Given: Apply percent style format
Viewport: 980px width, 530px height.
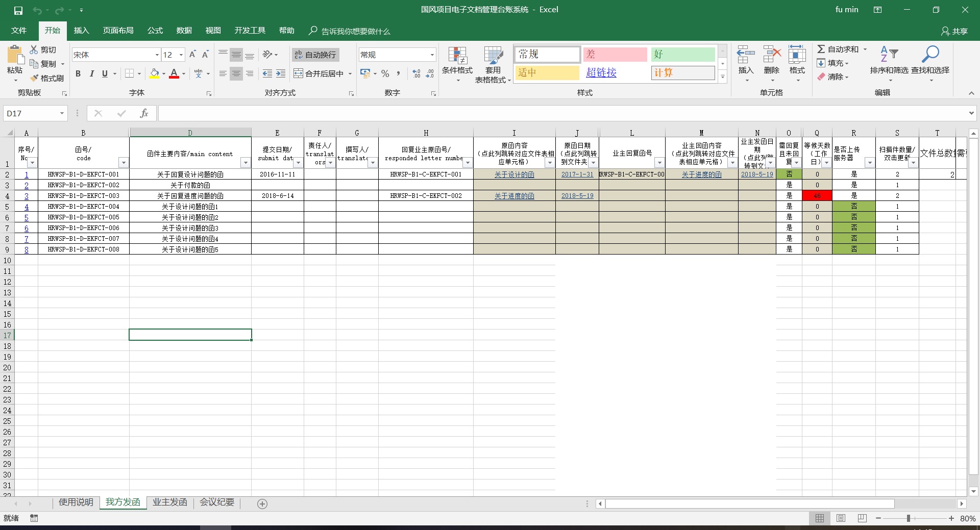Looking at the screenshot, I should pyautogui.click(x=385, y=74).
